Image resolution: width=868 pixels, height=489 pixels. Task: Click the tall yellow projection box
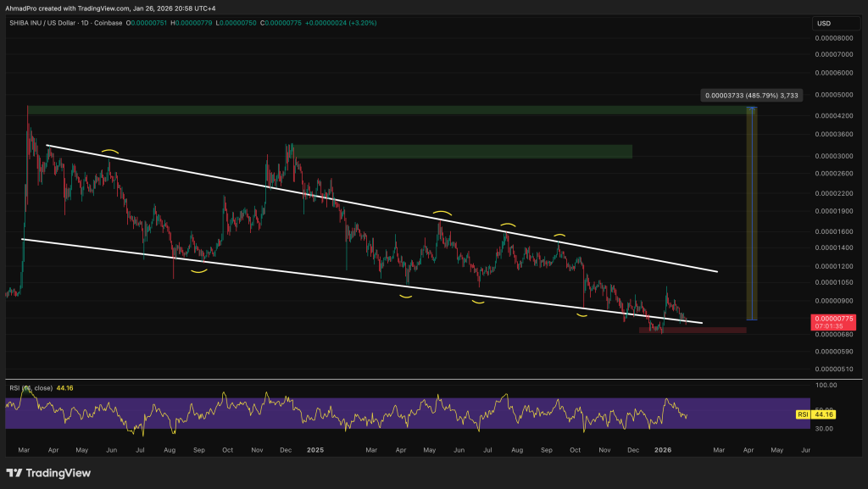(751, 216)
